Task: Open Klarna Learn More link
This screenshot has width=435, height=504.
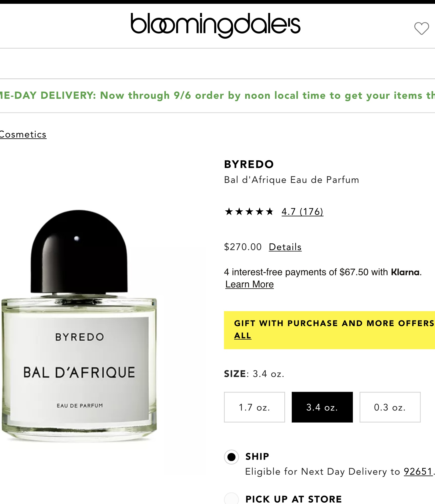Action: [249, 284]
